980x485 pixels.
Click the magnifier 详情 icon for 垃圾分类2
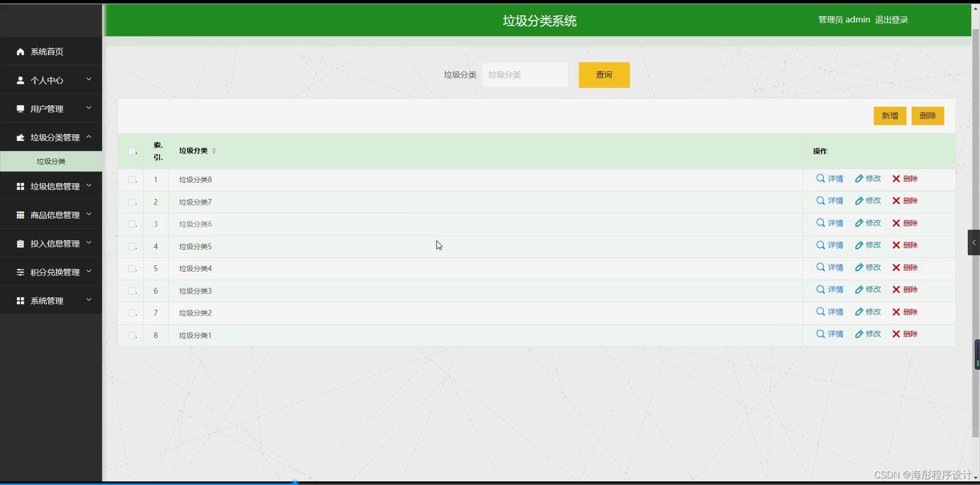click(x=821, y=312)
